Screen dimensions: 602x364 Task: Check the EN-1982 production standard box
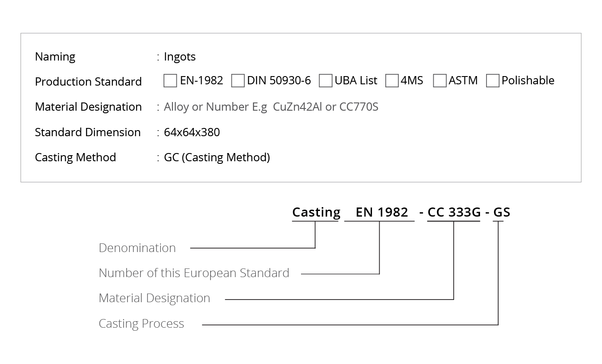pyautogui.click(x=170, y=81)
